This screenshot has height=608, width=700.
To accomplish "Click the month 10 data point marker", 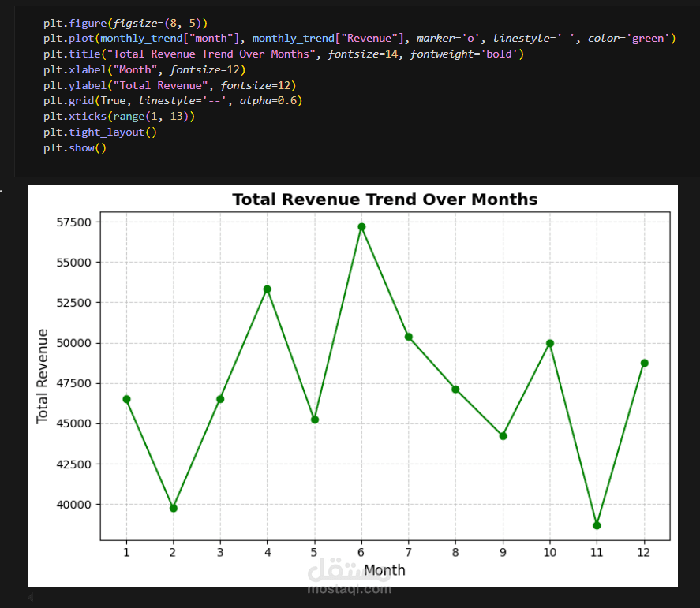I will pos(550,344).
